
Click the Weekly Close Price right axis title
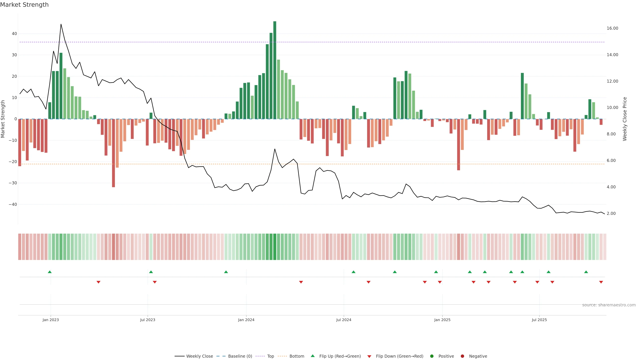pyautogui.click(x=625, y=119)
